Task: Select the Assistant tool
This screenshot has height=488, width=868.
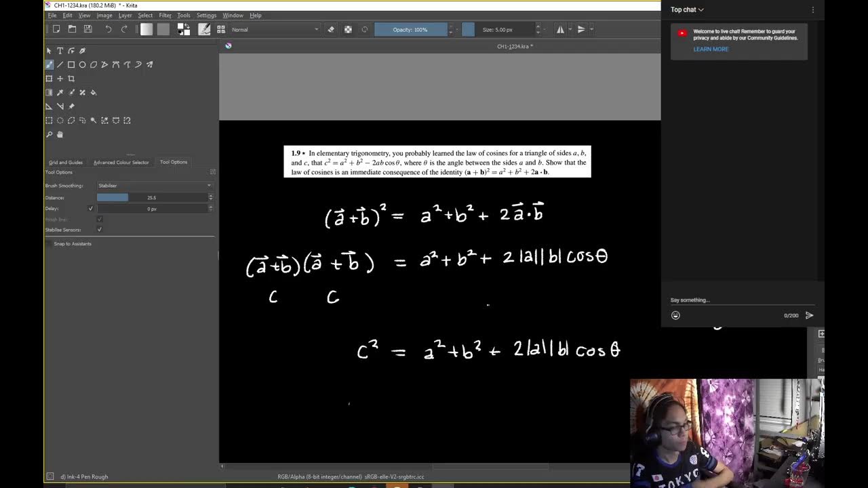Action: tap(49, 106)
